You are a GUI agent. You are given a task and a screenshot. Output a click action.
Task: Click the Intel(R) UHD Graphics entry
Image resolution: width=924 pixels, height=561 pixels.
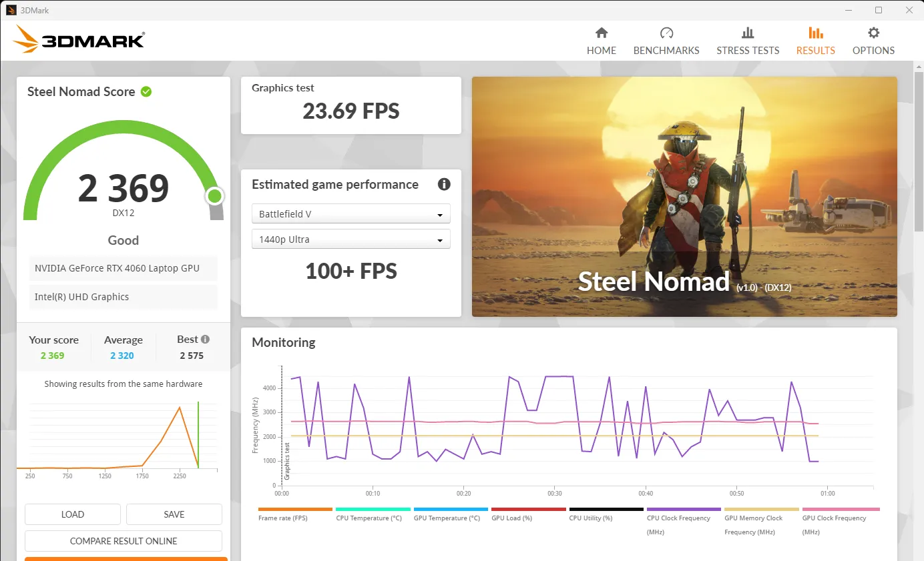tap(124, 297)
